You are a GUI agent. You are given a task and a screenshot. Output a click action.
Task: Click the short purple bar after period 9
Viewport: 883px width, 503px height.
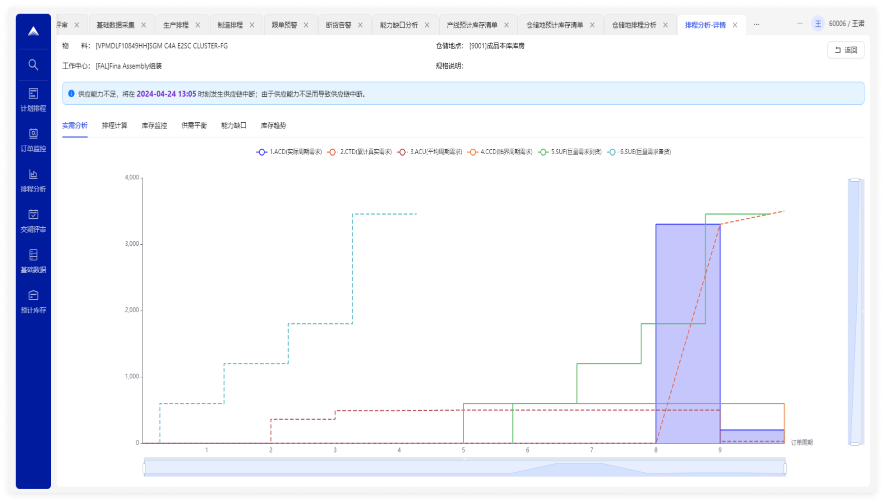(752, 437)
